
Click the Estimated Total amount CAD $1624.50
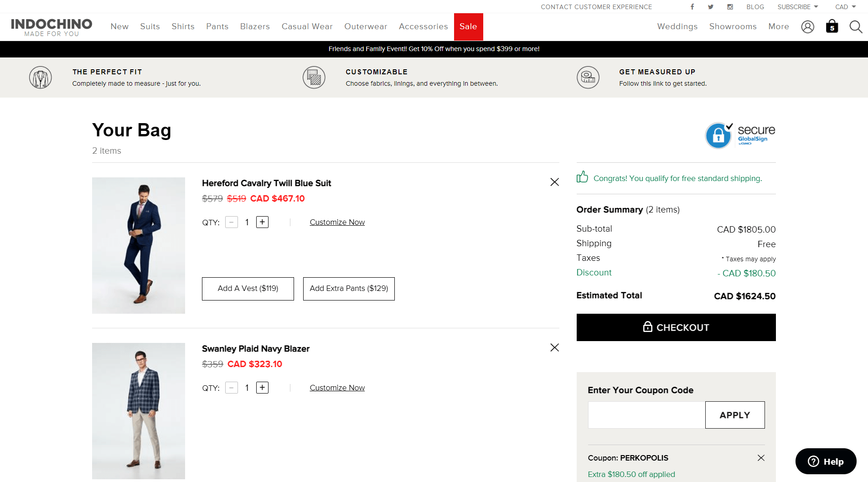(744, 296)
